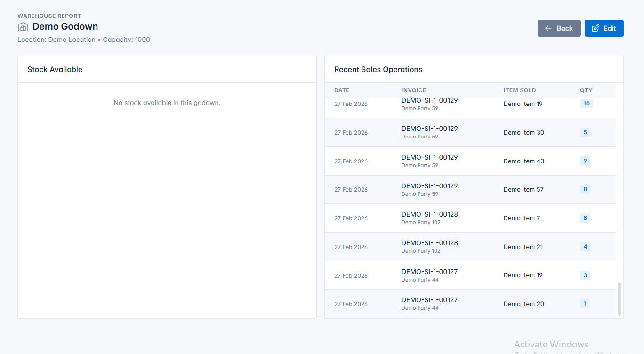Click the date in the Demo Item 7 row
Image resolution: width=644 pixels, height=354 pixels.
pos(351,218)
